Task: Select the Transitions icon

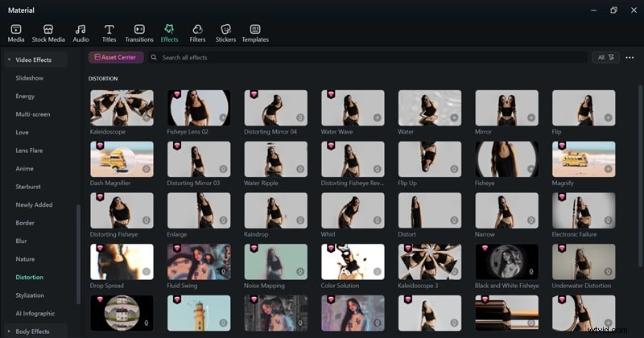Action: (x=139, y=32)
